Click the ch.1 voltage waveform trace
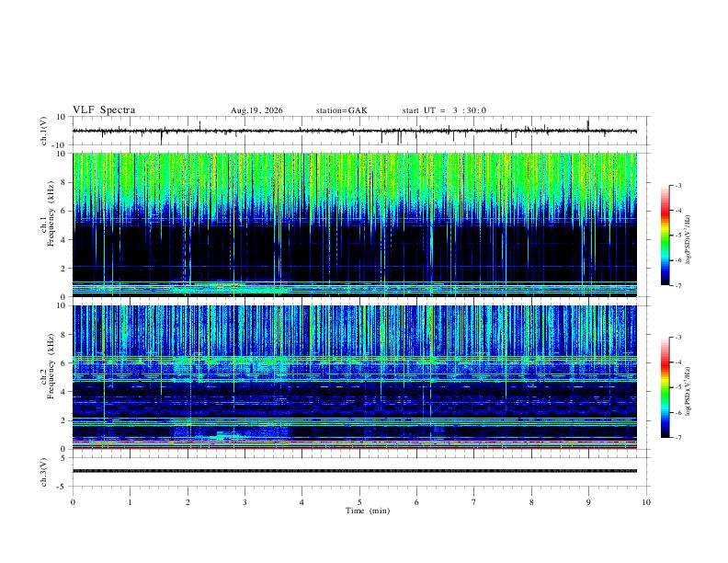The image size is (728, 563). point(355,131)
